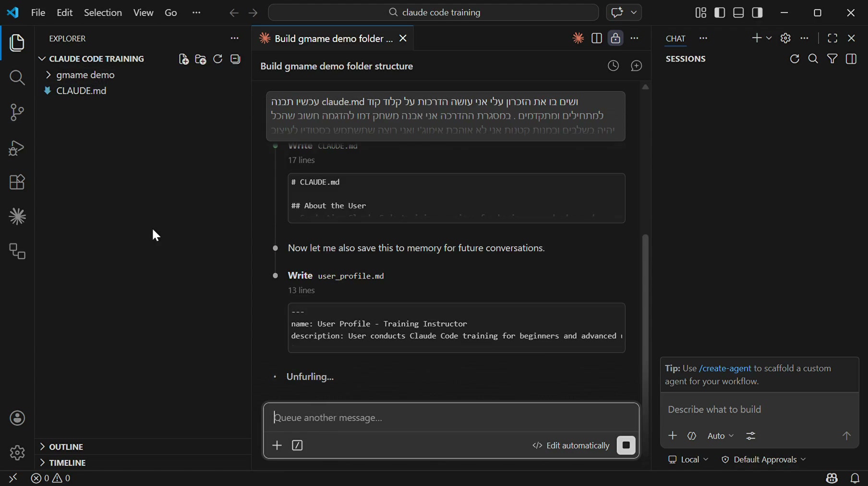
Task: Customize the editor layout
Action: [701, 13]
